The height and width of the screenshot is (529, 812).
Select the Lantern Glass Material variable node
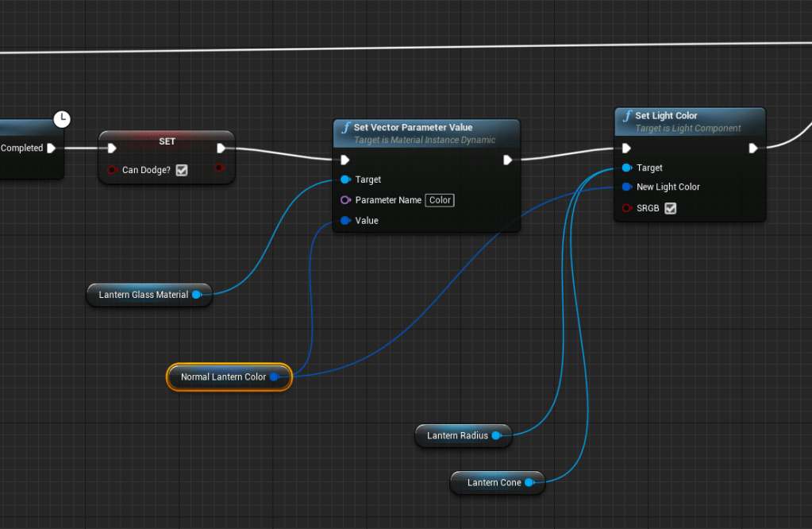(143, 295)
